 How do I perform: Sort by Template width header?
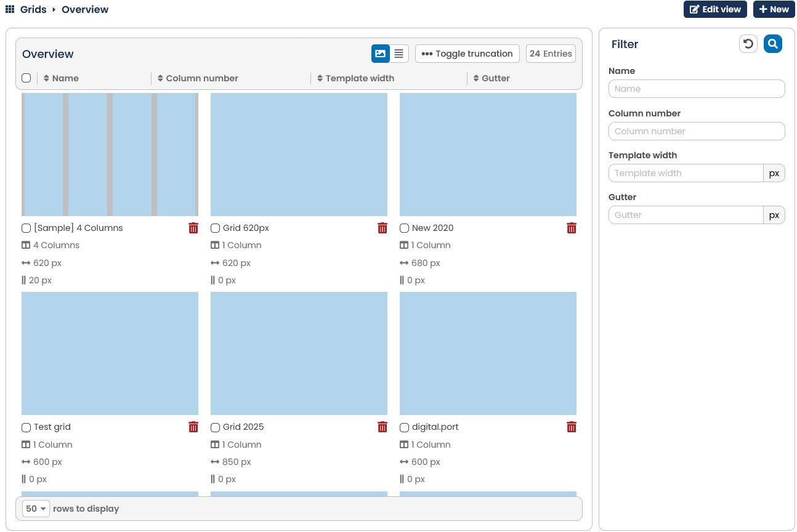coord(355,78)
